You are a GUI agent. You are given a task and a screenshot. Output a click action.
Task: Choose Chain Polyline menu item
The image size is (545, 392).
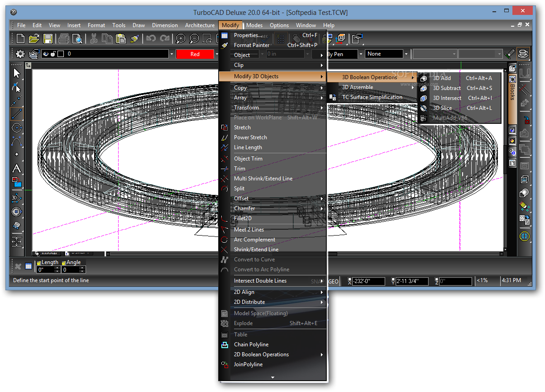pyautogui.click(x=272, y=345)
